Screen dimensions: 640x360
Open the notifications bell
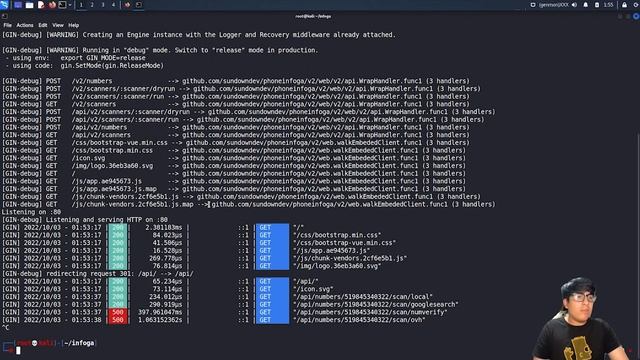586,5
